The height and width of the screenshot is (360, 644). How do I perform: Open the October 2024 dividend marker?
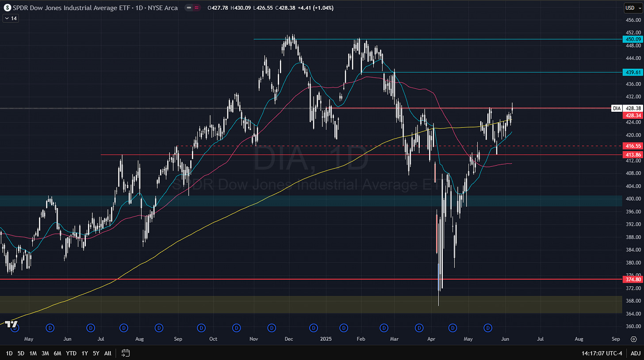click(x=237, y=328)
